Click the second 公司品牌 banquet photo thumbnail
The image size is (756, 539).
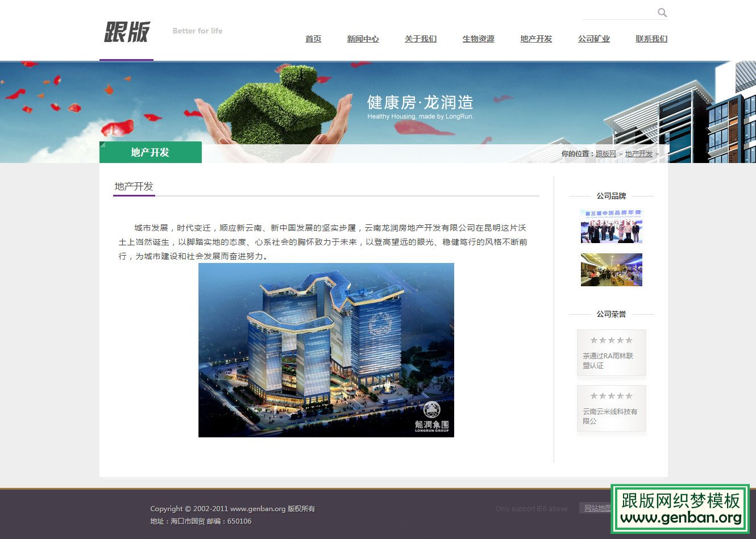(611, 269)
